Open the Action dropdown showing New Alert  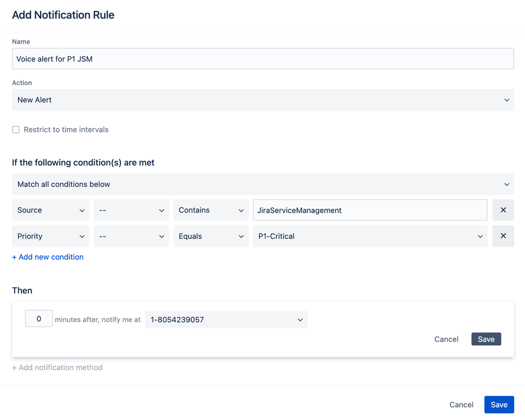point(263,100)
